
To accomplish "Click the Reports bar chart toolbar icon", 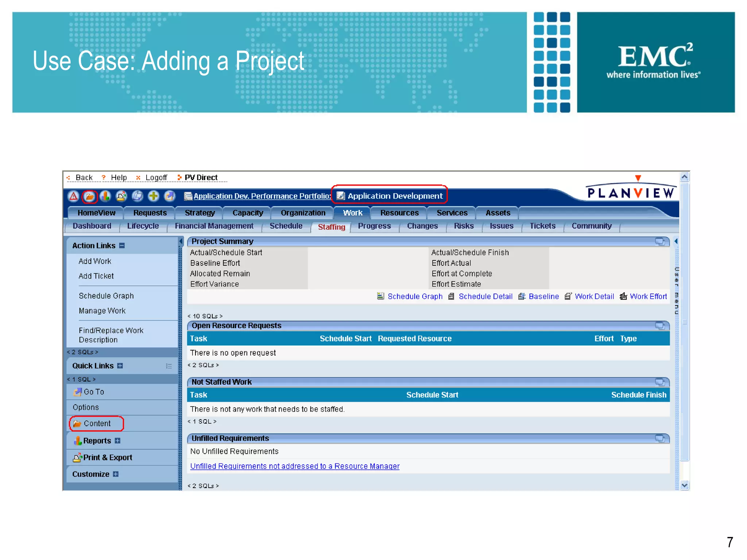I will (105, 197).
